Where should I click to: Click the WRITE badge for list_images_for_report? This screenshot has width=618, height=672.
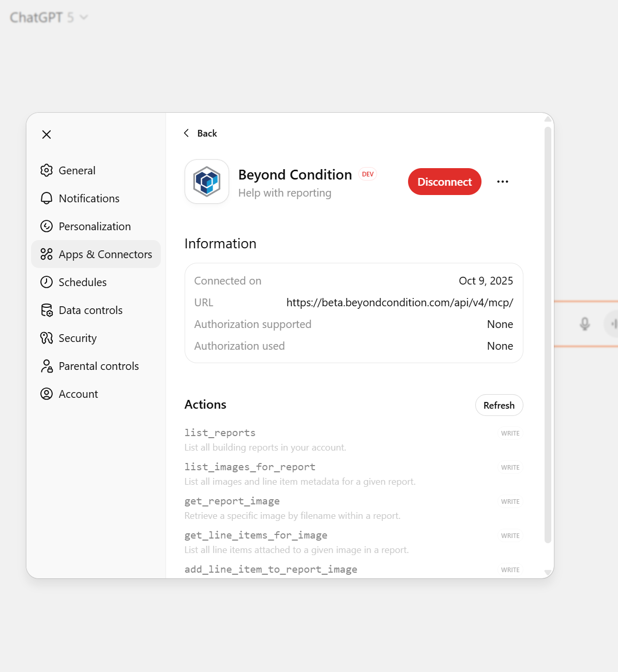[x=510, y=468]
